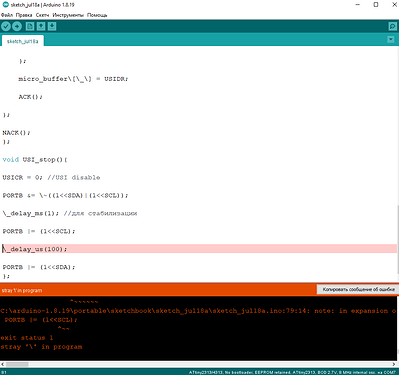This screenshot has width=399, height=375.
Task: Open the Правка menu
Action: coord(24,15)
